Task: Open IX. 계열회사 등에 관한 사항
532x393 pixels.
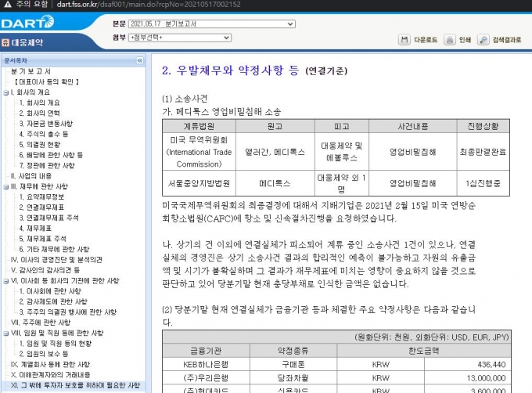Action: pos(50,365)
